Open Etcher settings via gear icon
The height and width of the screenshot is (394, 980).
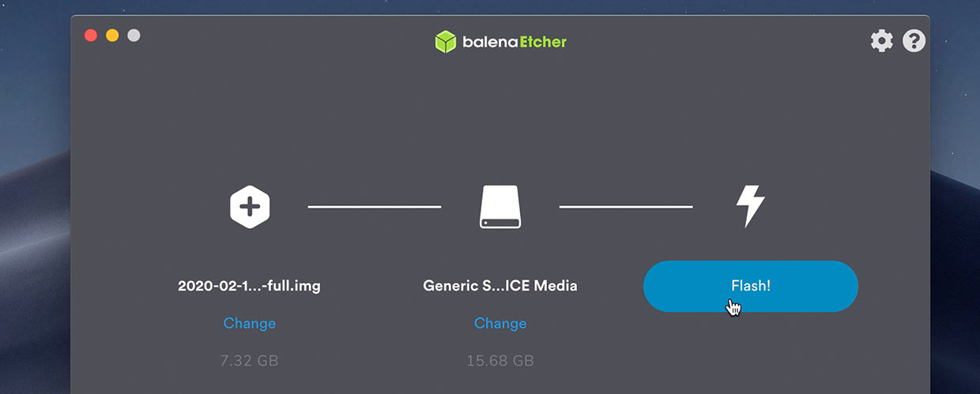pos(881,41)
